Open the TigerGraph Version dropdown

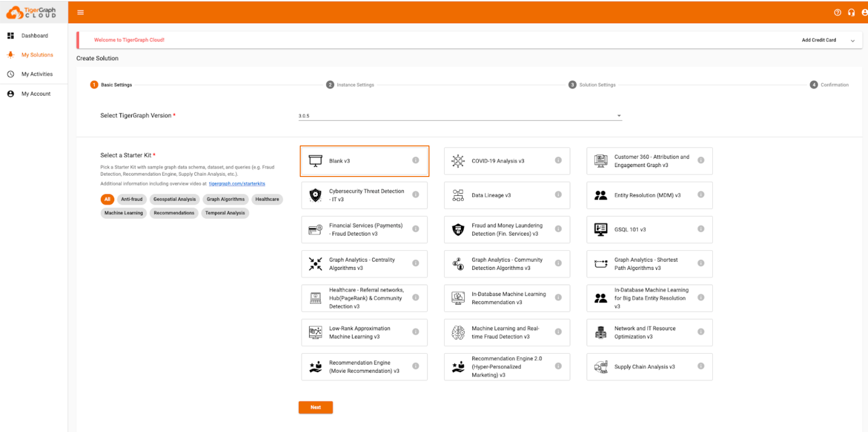pos(460,116)
